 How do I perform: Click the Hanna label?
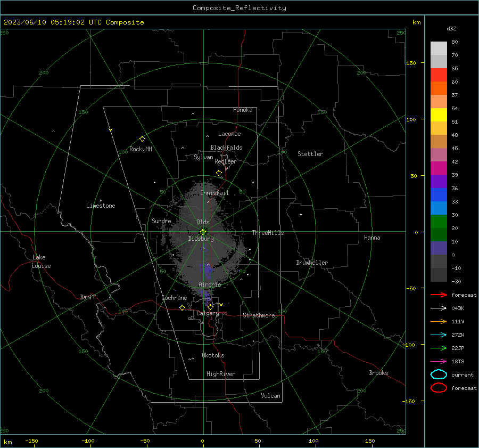tap(372, 238)
